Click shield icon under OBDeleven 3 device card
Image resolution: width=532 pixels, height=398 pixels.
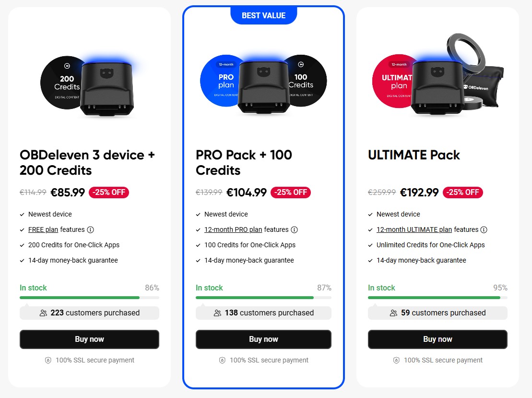(48, 361)
